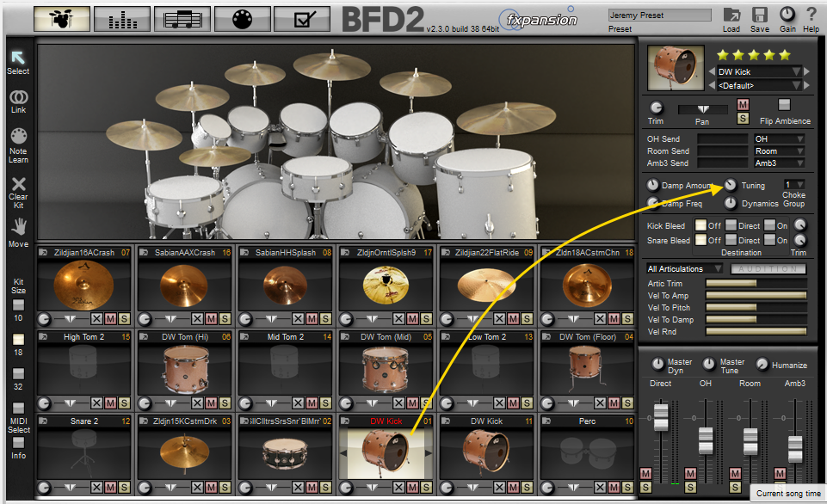Image resolution: width=827 pixels, height=504 pixels.
Task: Click the MIDI Select button
Action: 18,408
